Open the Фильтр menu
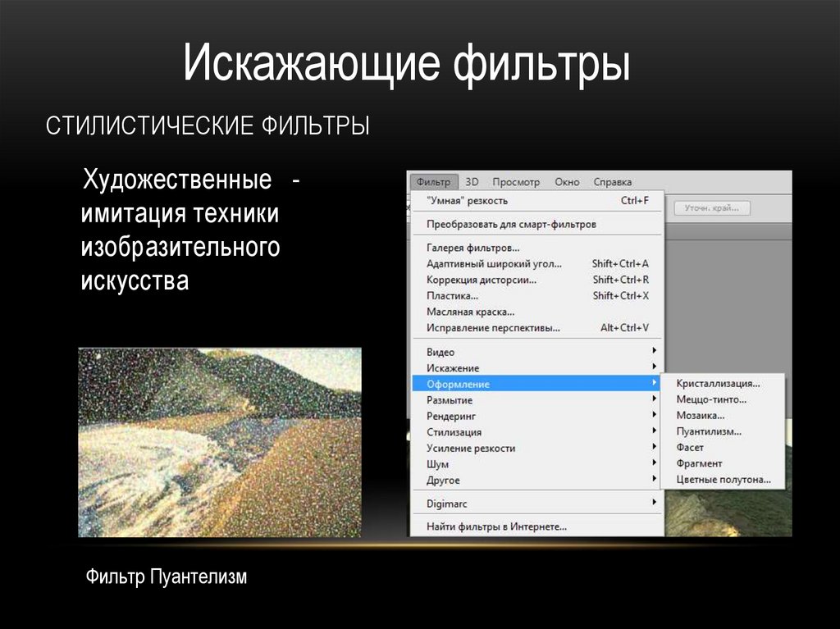Screen dimensions: 840x629 [433, 182]
